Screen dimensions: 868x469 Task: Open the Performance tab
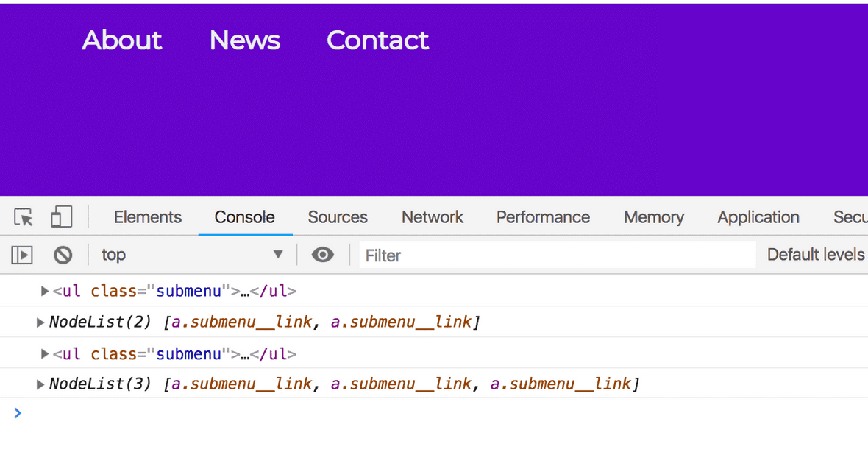point(543,216)
